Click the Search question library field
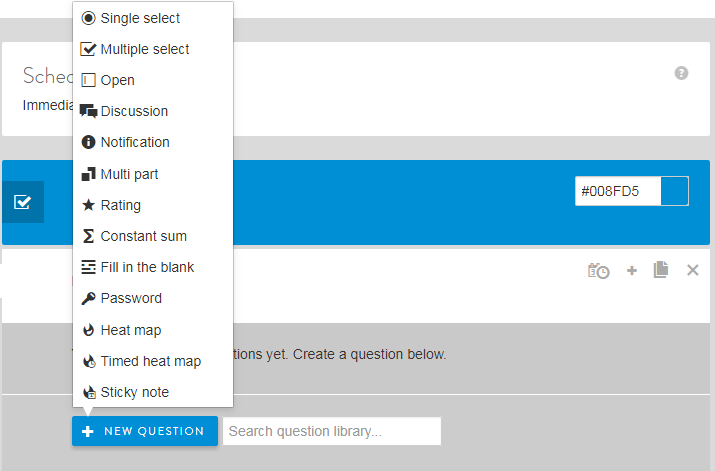The width and height of the screenshot is (715, 471). pos(332,431)
